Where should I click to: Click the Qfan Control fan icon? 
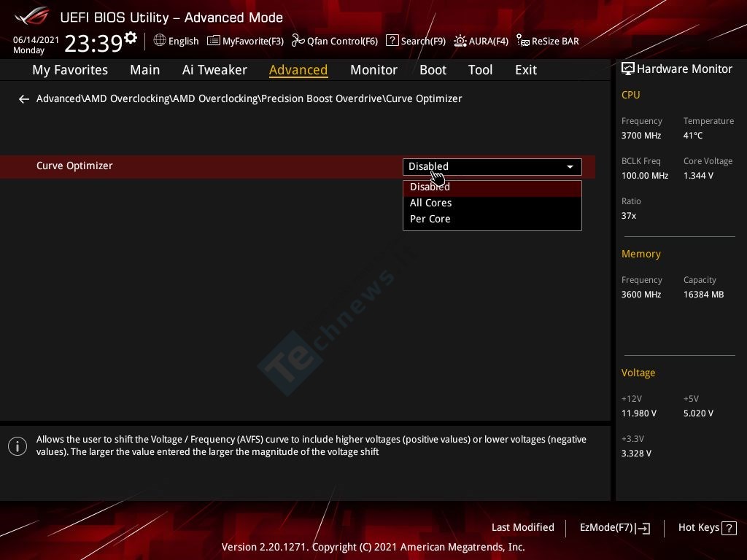[x=298, y=41]
